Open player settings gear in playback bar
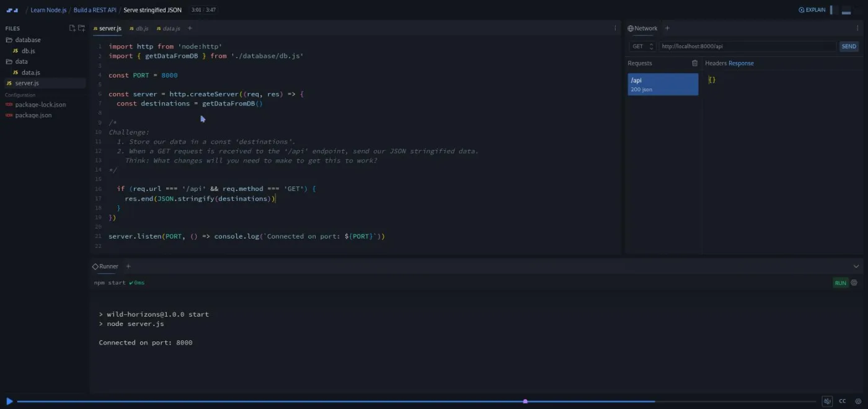 coord(858,402)
